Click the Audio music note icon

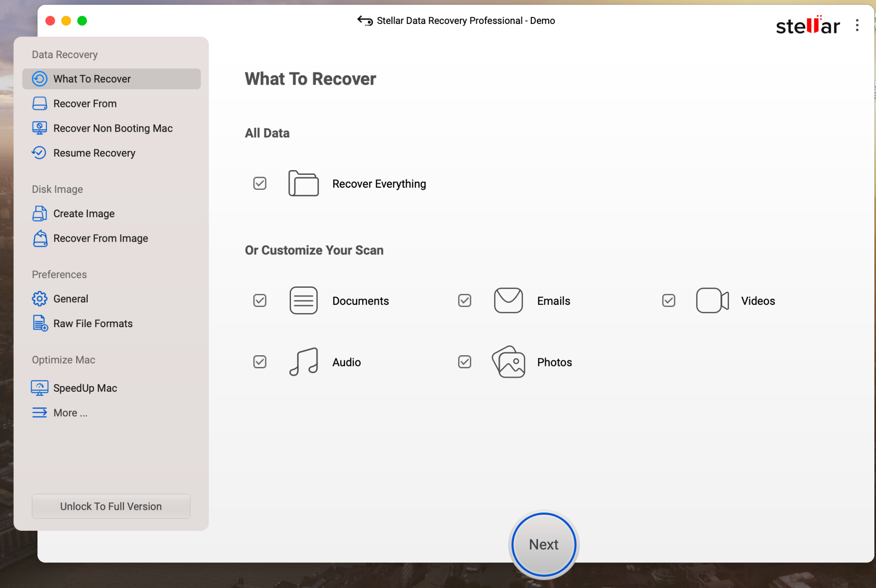[x=304, y=362]
